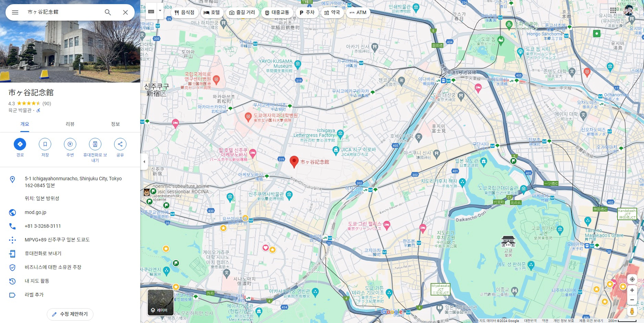Filter map by 즐길 거리 chip
This screenshot has height=323, width=644.
coord(242,12)
